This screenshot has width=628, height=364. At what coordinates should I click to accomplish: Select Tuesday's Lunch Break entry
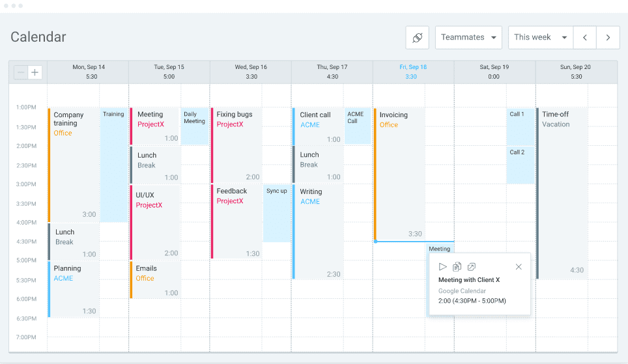click(x=155, y=165)
